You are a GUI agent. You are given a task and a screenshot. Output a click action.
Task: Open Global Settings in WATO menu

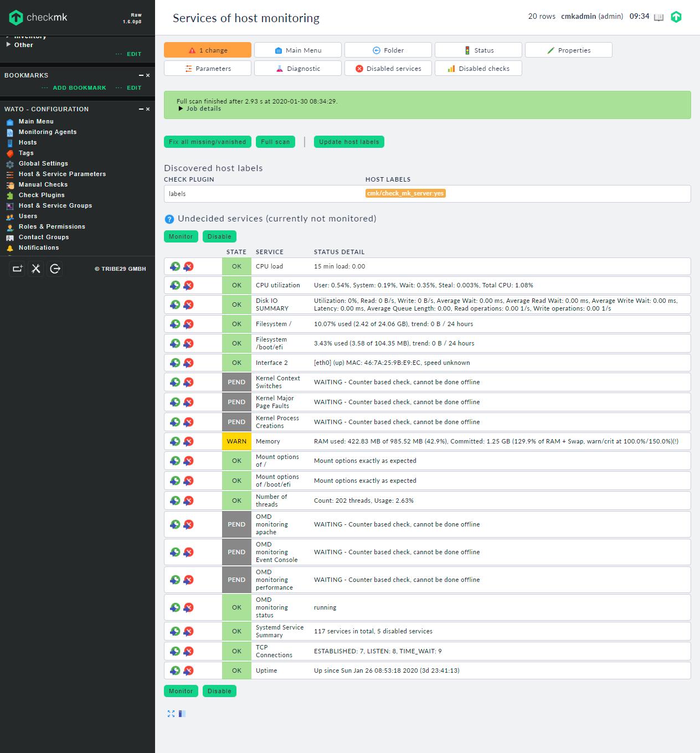tap(43, 163)
